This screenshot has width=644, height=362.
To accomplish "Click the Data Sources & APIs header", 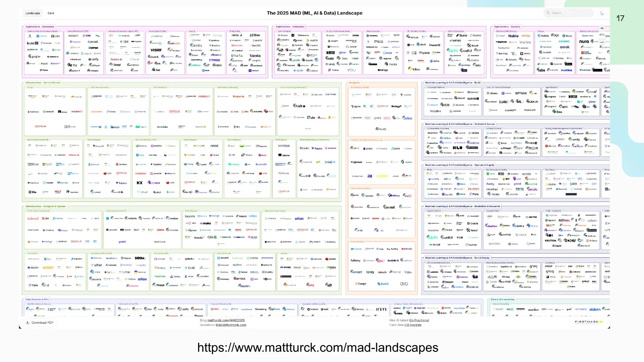I will 37,299.
